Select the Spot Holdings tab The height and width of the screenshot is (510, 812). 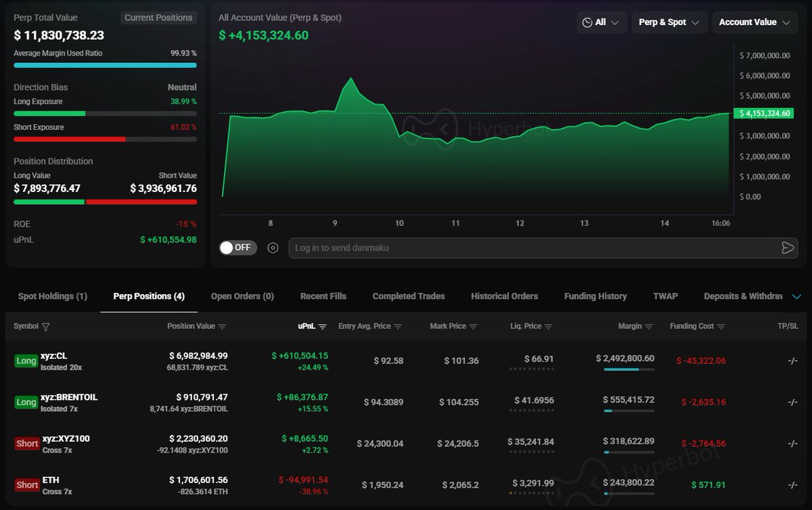[53, 296]
